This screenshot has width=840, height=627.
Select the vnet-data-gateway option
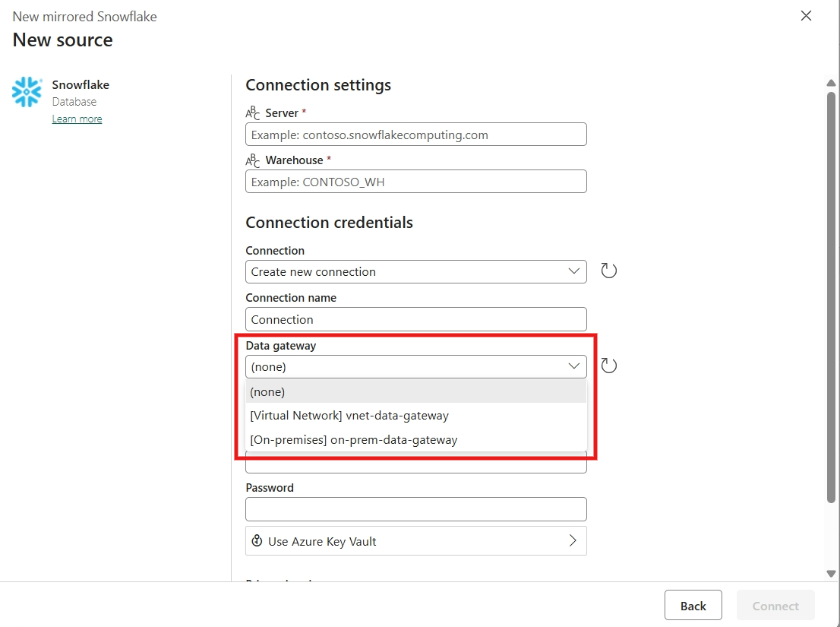pos(416,415)
